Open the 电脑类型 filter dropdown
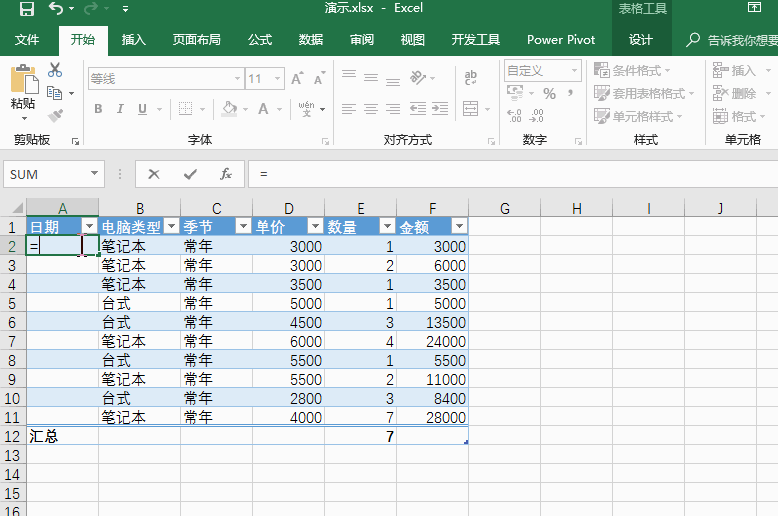 (x=172, y=226)
